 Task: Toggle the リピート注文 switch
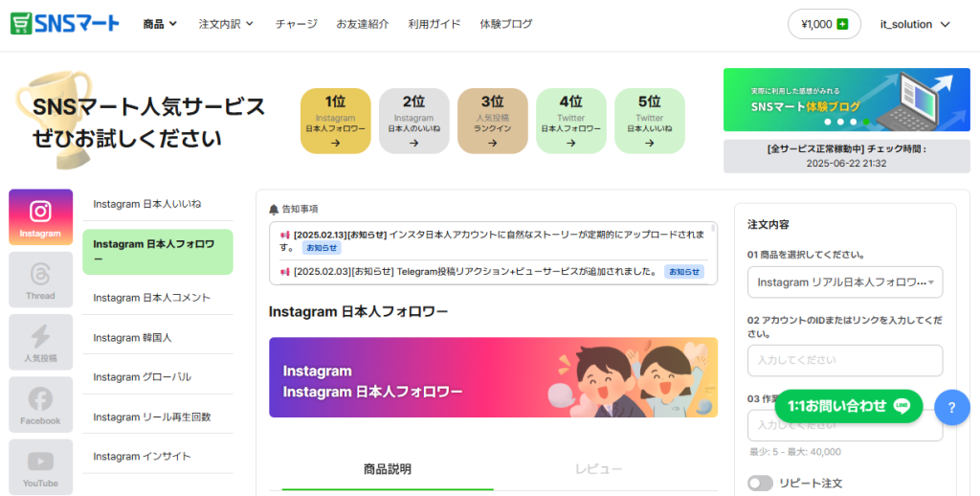pyautogui.click(x=760, y=483)
